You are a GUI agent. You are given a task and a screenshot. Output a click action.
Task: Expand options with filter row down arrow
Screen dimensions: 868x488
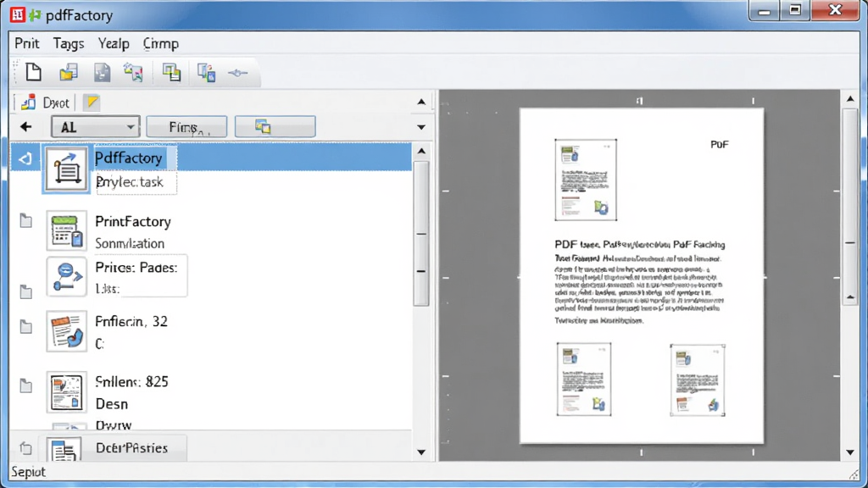[x=421, y=127]
